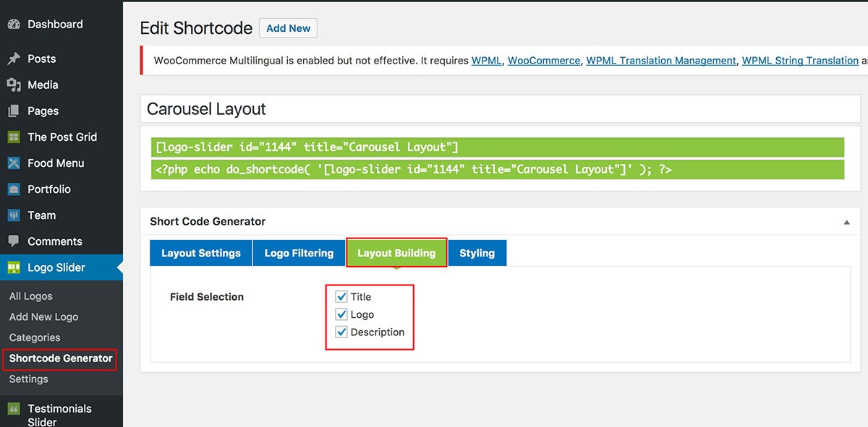Toggle the Logo field checkbox
868x427 pixels.
tap(342, 314)
